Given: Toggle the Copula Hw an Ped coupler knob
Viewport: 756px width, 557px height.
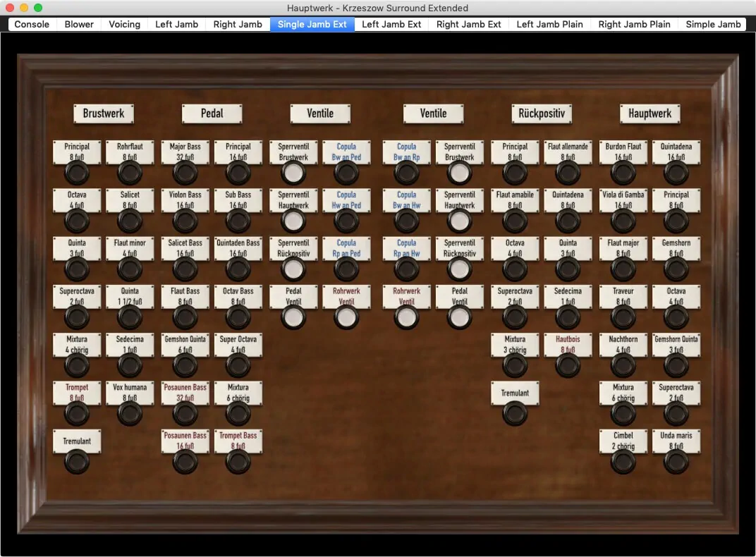Looking at the screenshot, I should pos(346,221).
